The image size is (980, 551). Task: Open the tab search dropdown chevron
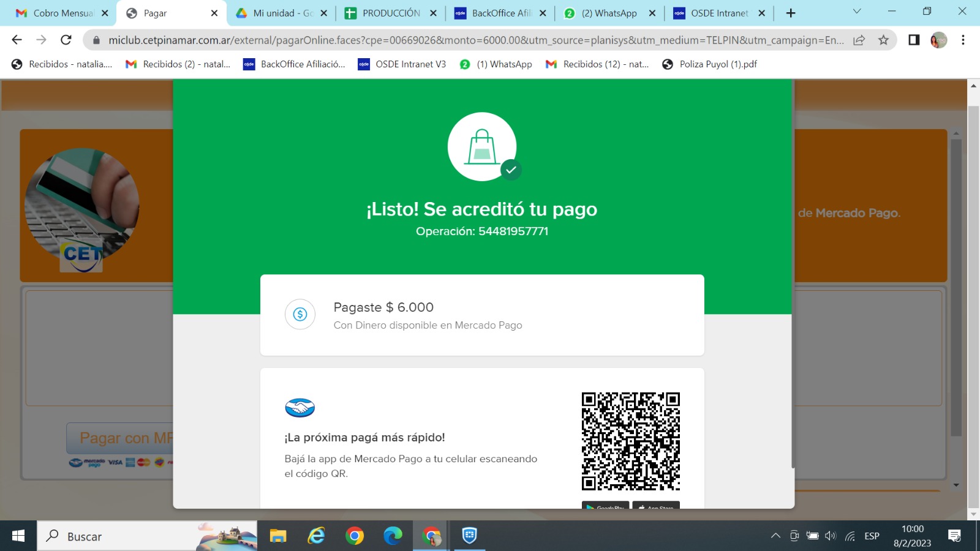click(857, 12)
